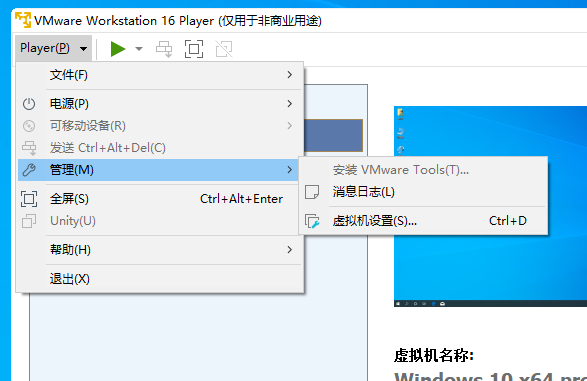Select the highlighted 管理(M) menu item
587x381 pixels.
click(158, 170)
